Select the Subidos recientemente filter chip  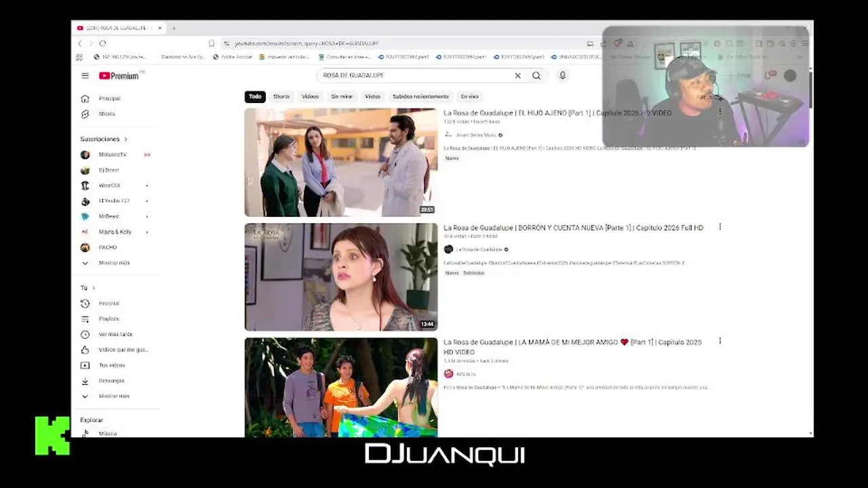420,96
